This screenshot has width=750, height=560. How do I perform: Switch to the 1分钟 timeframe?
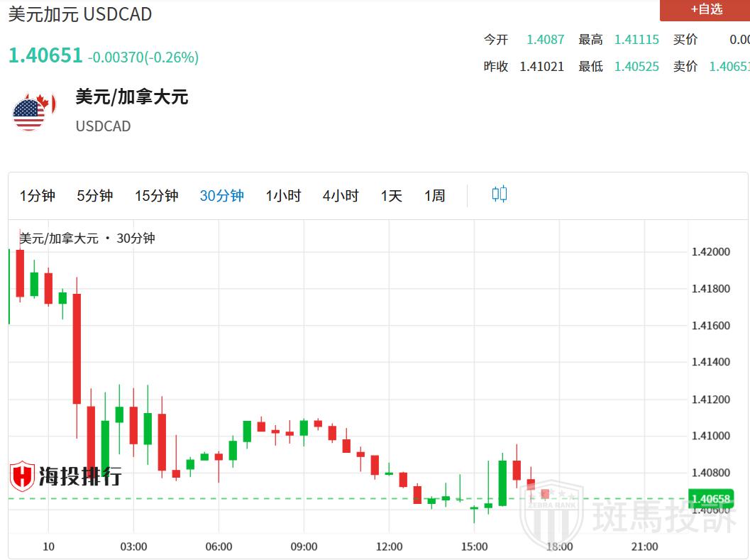[38, 196]
